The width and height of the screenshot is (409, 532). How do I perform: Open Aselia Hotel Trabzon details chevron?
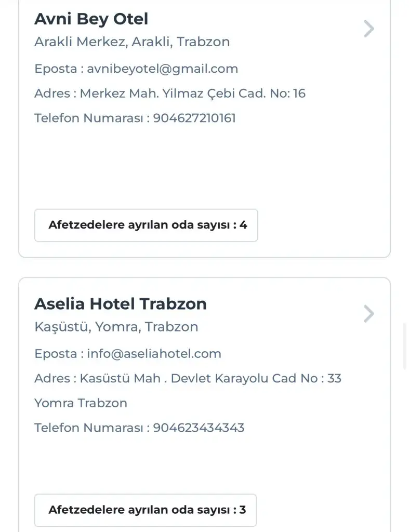368,314
